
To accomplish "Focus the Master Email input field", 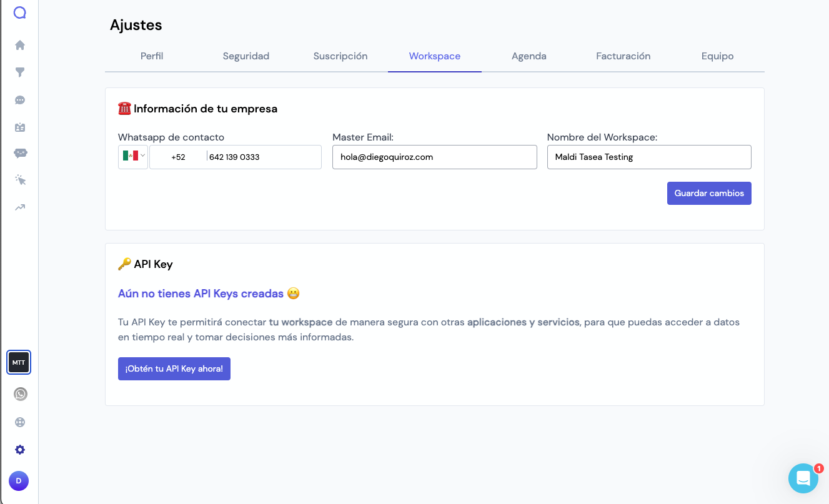I will tap(434, 157).
